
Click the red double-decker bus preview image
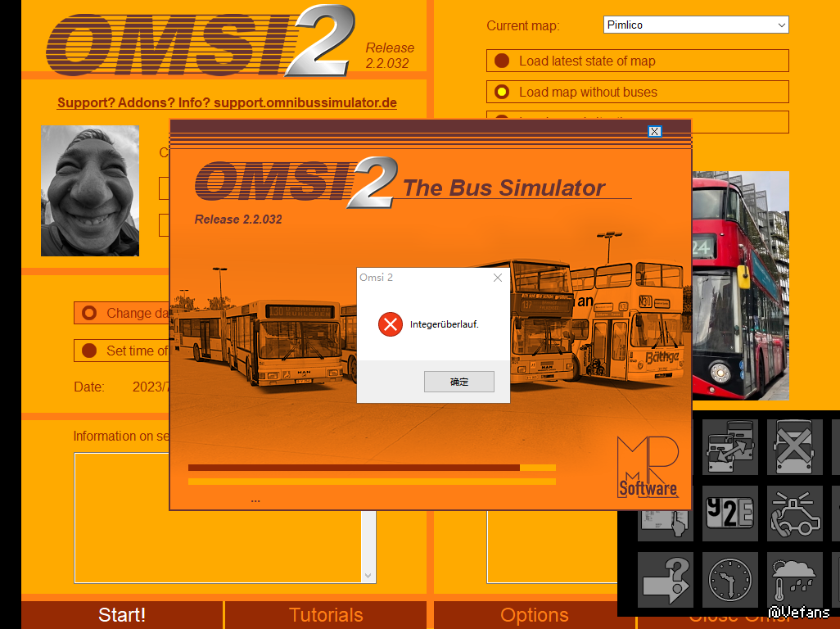click(740, 286)
